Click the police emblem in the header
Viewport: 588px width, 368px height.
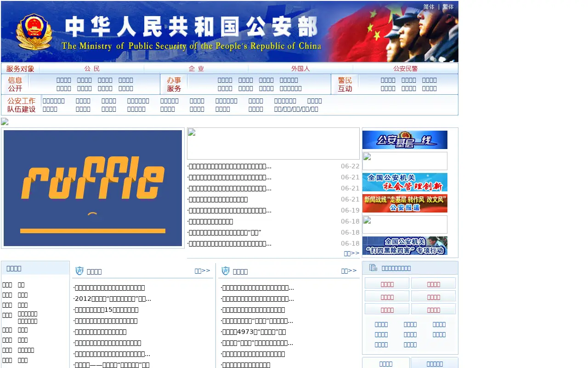(34, 32)
